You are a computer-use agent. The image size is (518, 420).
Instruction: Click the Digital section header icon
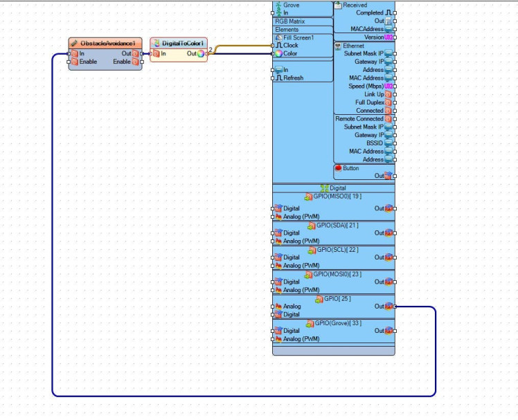(324, 188)
